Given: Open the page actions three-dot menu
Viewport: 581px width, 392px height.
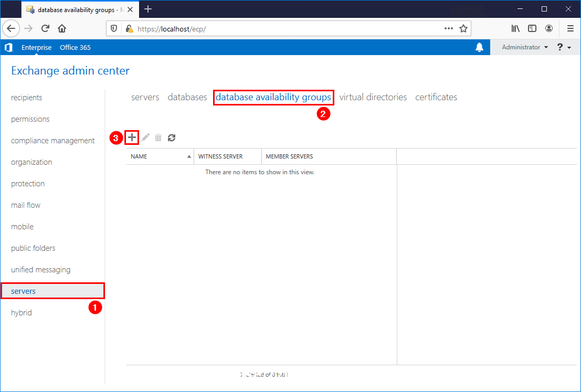Looking at the screenshot, I should pyautogui.click(x=449, y=28).
